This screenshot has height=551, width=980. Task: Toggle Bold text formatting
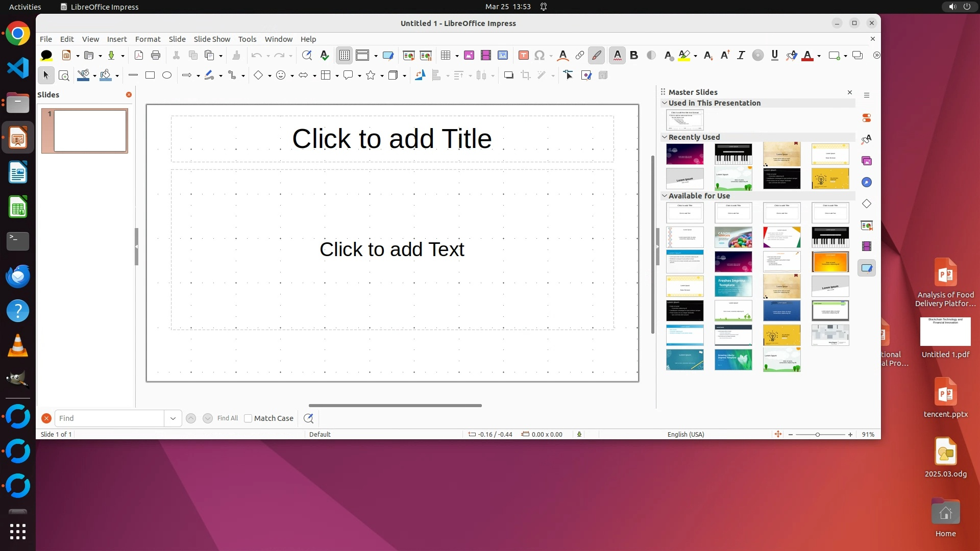pos(634,55)
